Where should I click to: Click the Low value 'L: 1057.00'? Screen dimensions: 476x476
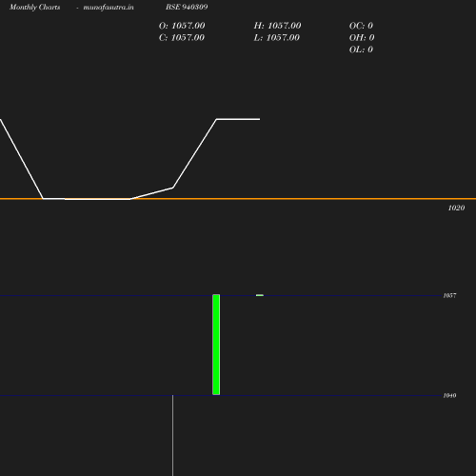pos(277,38)
